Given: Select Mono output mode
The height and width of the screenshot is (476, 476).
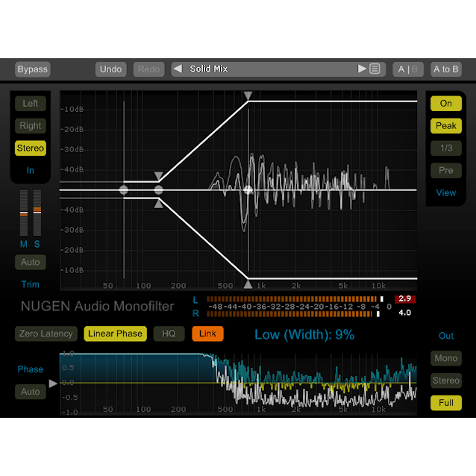Looking at the screenshot, I should click(x=445, y=358).
